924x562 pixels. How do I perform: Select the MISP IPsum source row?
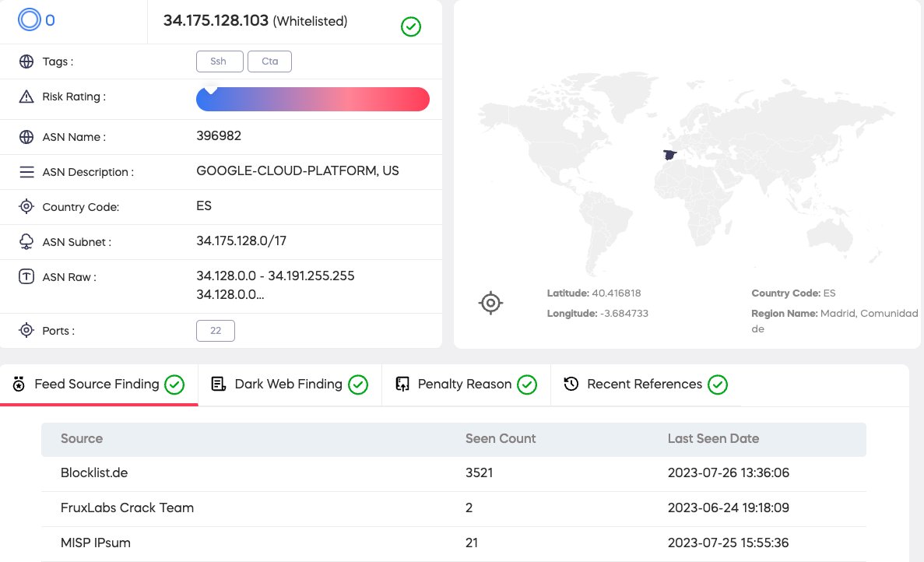click(x=454, y=543)
